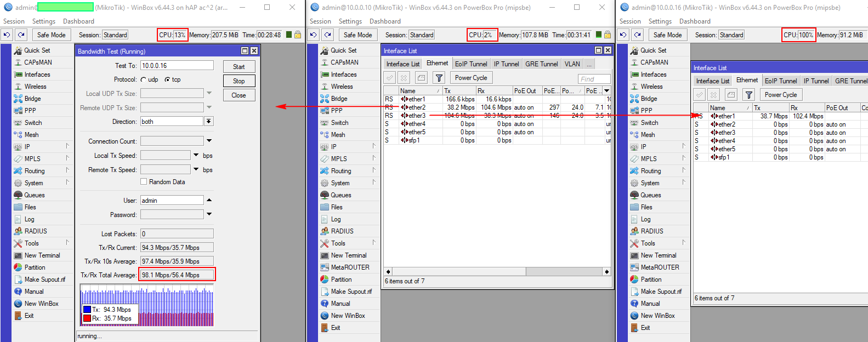Click disable X icon in middle Interface List
The height and width of the screenshot is (342, 868).
click(404, 78)
